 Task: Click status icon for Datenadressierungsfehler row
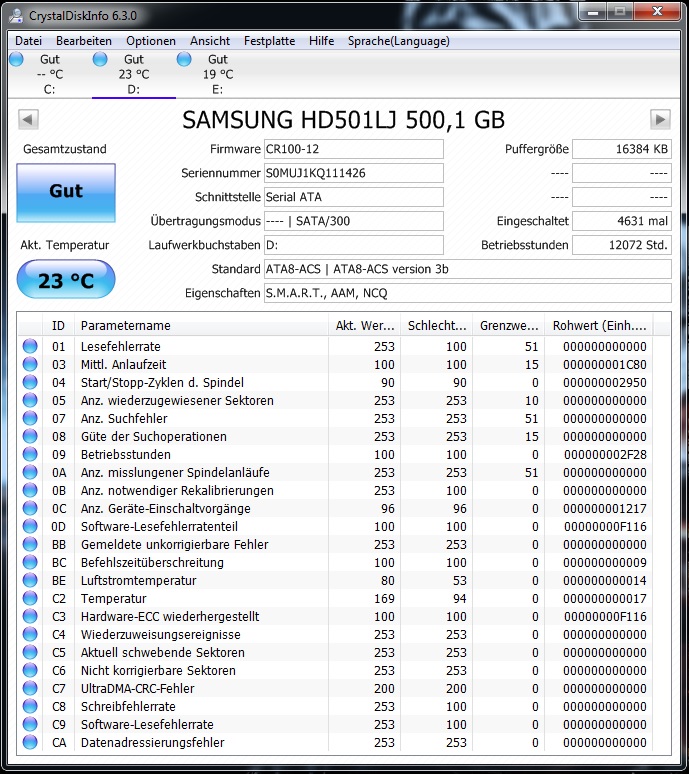tap(30, 742)
